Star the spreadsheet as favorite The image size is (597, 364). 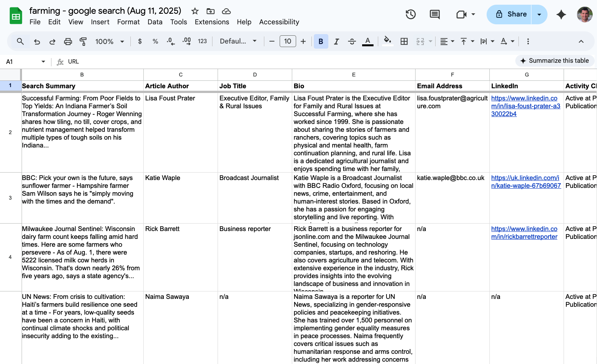[x=195, y=11]
